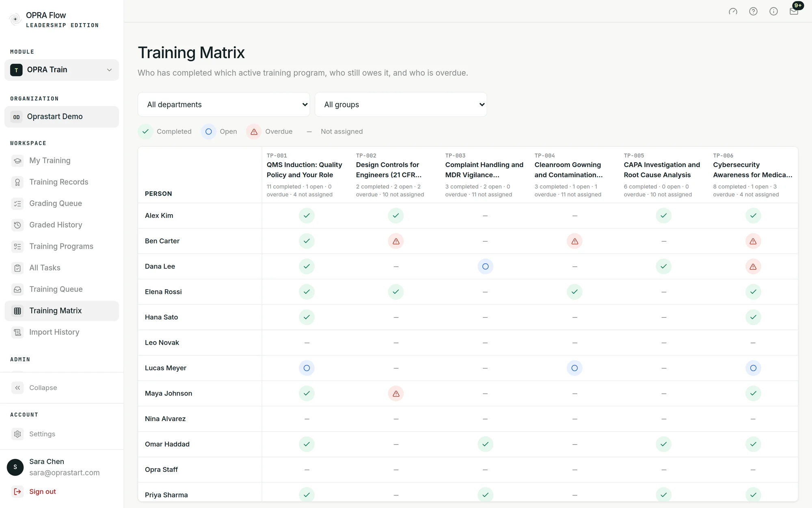Open the All departments dropdown
The image size is (812, 508).
(x=224, y=104)
